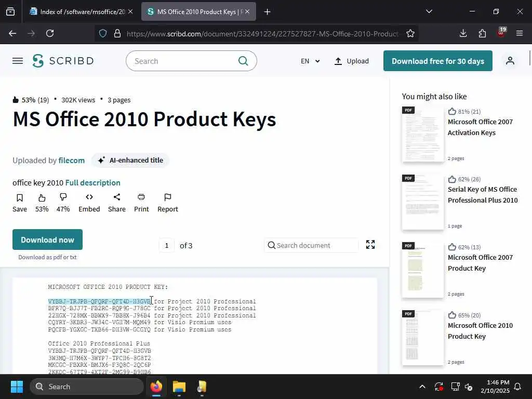Open the extension icon with badge 19
This screenshot has width=532, height=399.
point(501,33)
